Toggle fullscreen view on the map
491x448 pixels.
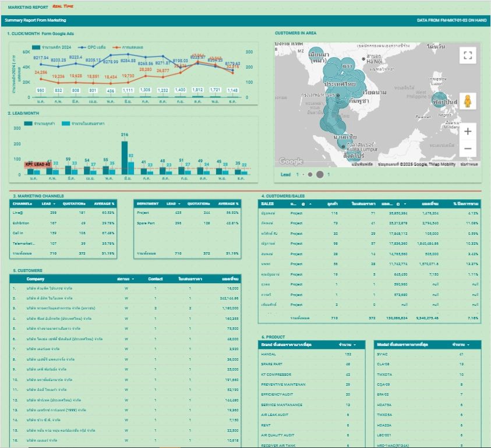tap(468, 56)
